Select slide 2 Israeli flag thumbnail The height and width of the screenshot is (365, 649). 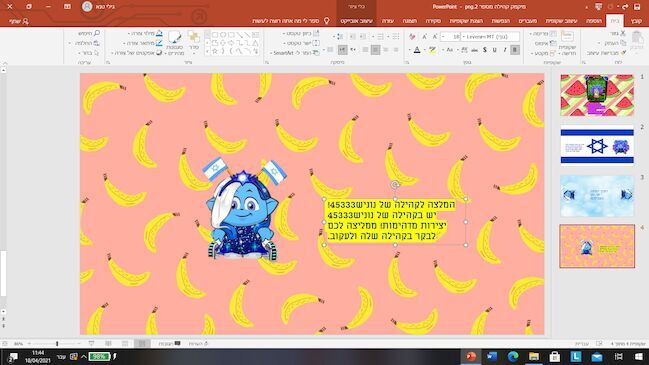597,145
